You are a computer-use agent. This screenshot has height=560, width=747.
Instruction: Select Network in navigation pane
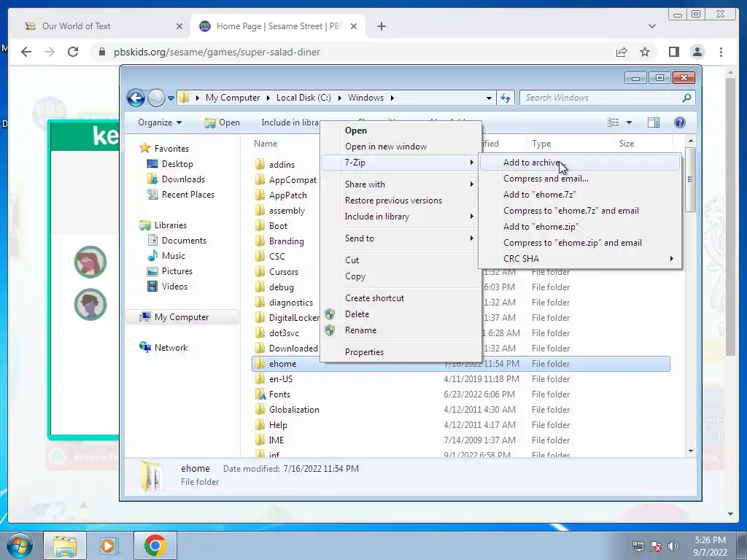coord(171,348)
